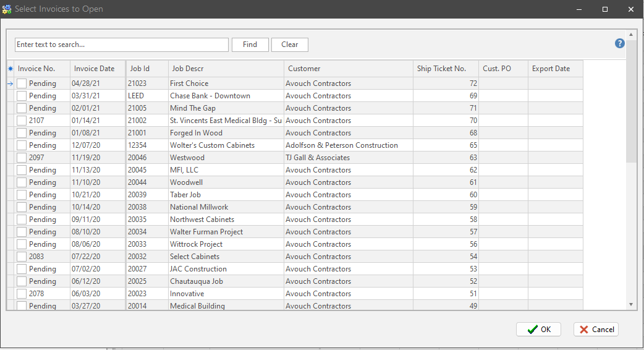
Task: Sort by Invoice Date column header
Action: coord(94,69)
